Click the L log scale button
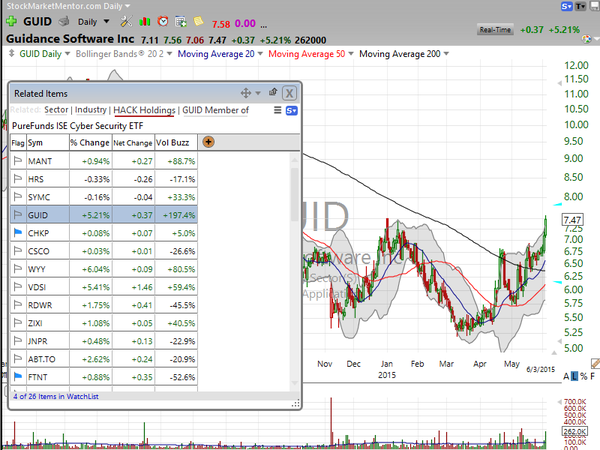The height and width of the screenshot is (450, 600). pos(575,376)
